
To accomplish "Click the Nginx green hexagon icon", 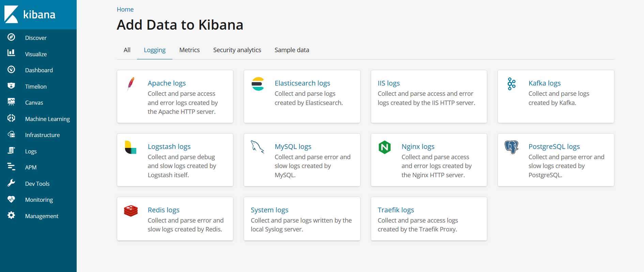I will 385,147.
